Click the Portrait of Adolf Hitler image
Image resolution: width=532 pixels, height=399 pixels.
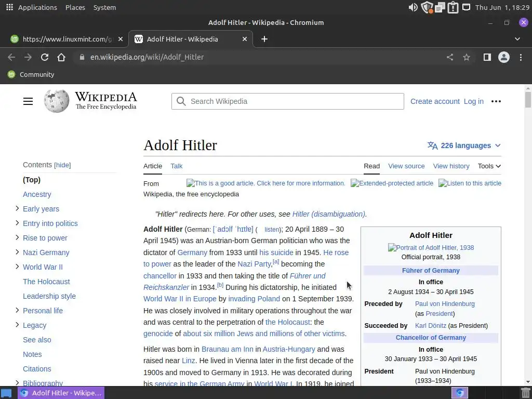(431, 247)
